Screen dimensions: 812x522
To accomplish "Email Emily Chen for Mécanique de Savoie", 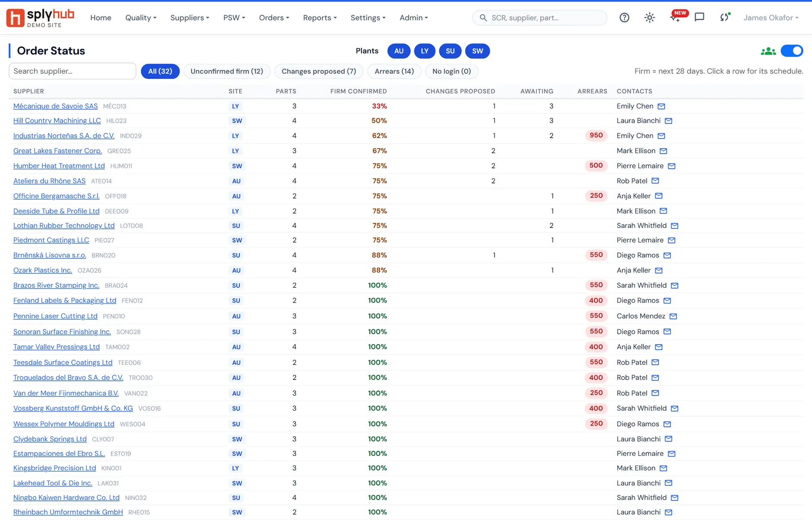I will [x=661, y=106].
